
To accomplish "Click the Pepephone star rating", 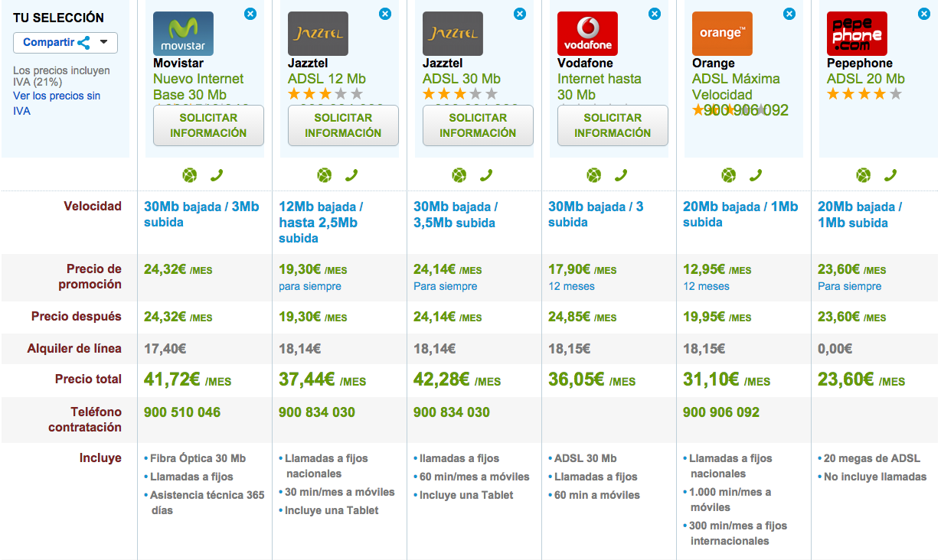I will click(x=864, y=94).
